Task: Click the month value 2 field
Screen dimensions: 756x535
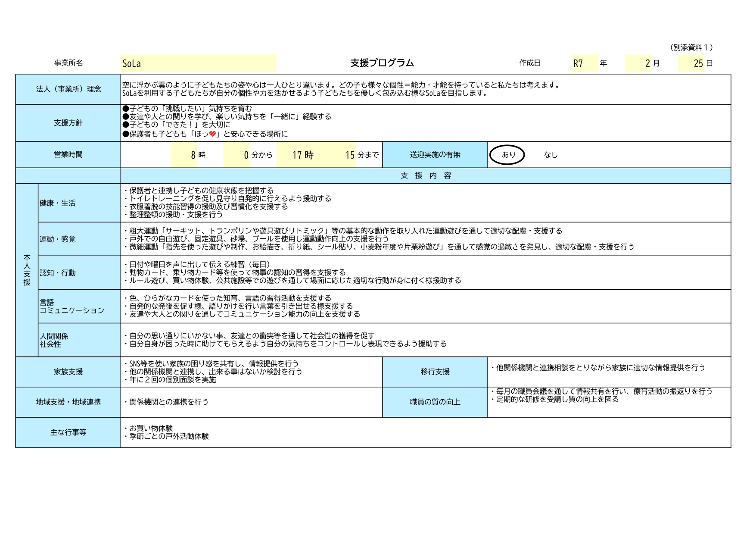Action: point(638,63)
